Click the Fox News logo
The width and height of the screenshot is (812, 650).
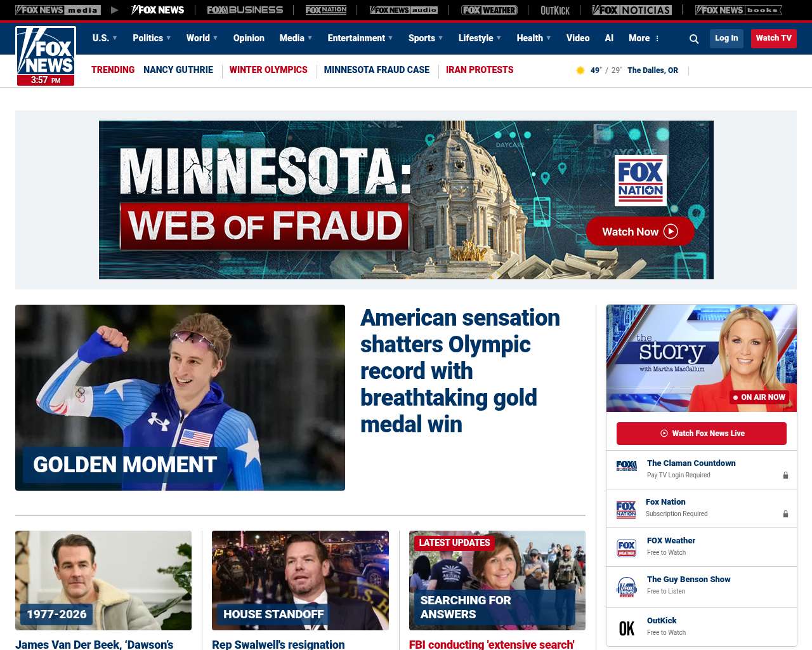(x=46, y=56)
